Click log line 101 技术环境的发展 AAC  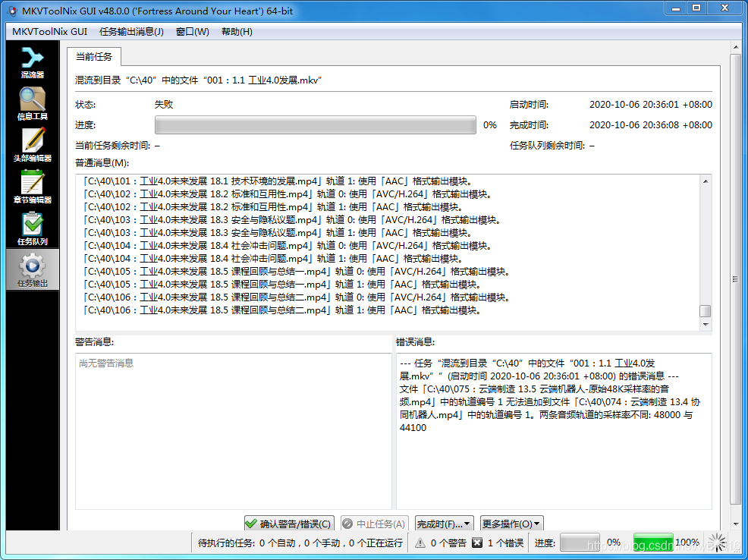tap(278, 181)
